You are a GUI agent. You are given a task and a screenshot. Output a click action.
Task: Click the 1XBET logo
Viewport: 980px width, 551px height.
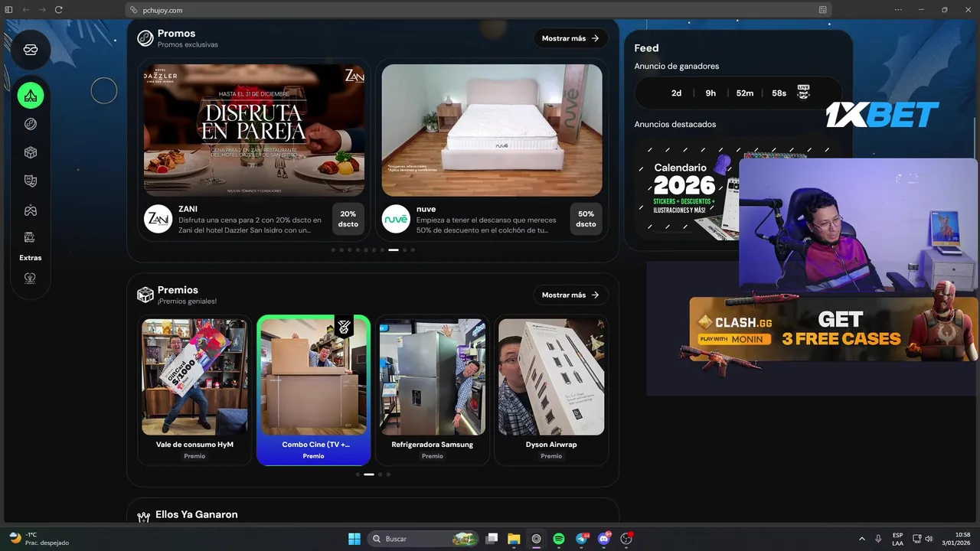882,115
